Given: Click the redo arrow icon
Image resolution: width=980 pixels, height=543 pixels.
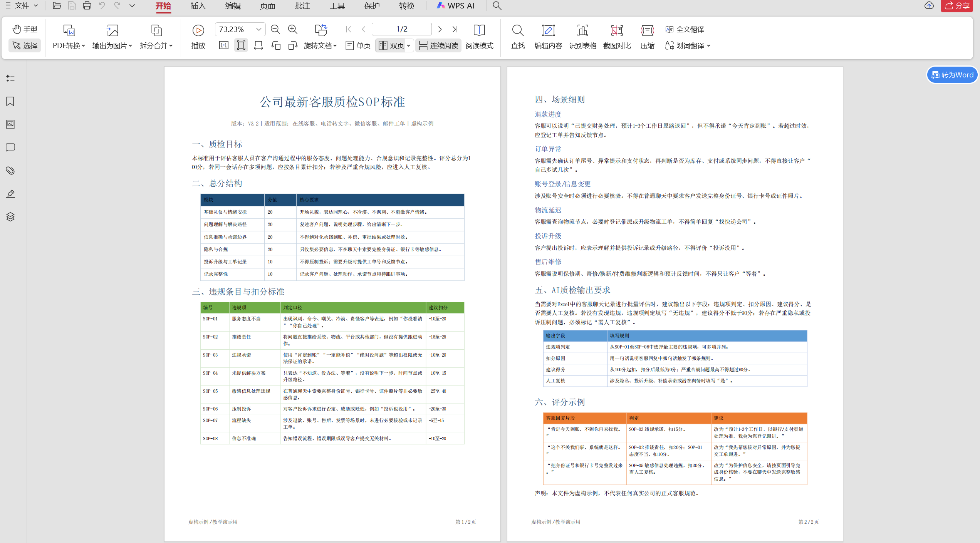Looking at the screenshot, I should pos(117,5).
